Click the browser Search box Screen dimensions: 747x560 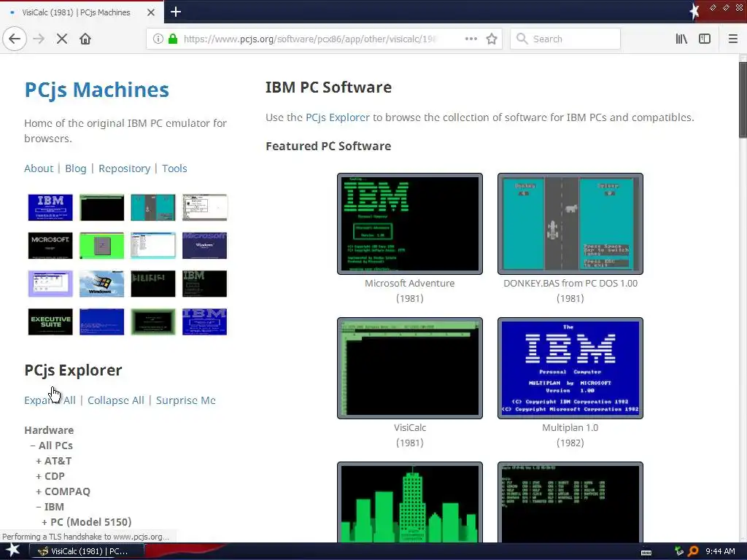(x=565, y=39)
